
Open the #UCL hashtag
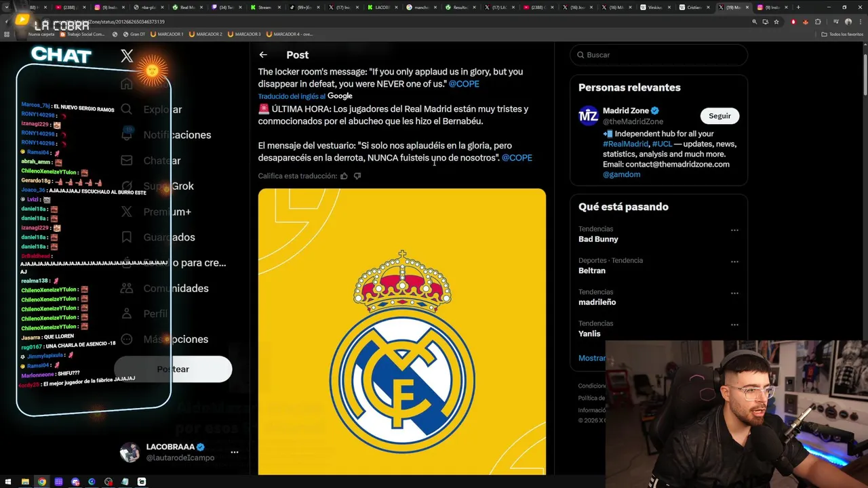coord(662,144)
